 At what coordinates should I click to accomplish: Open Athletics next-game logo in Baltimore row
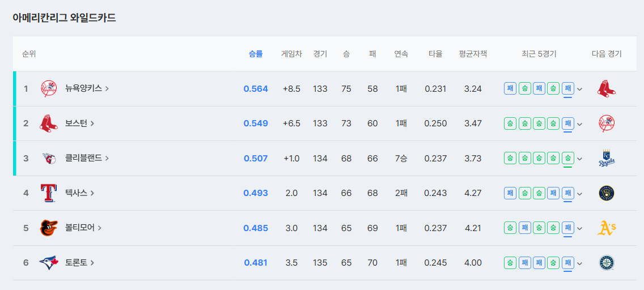(607, 228)
